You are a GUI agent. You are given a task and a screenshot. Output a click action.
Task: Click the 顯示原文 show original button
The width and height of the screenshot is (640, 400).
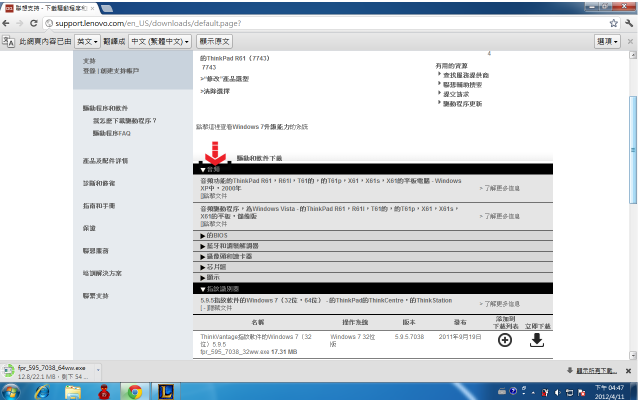pos(214,41)
